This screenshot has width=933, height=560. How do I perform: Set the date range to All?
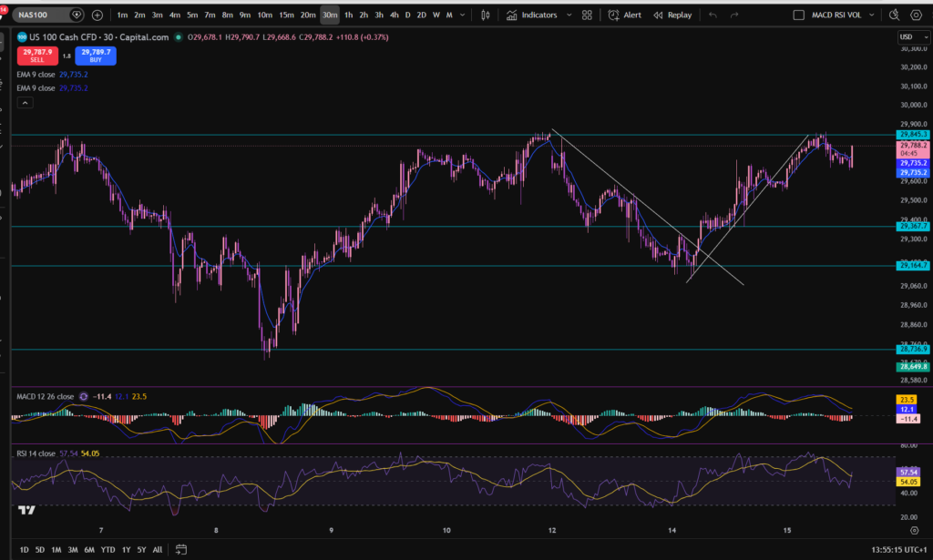click(x=157, y=550)
